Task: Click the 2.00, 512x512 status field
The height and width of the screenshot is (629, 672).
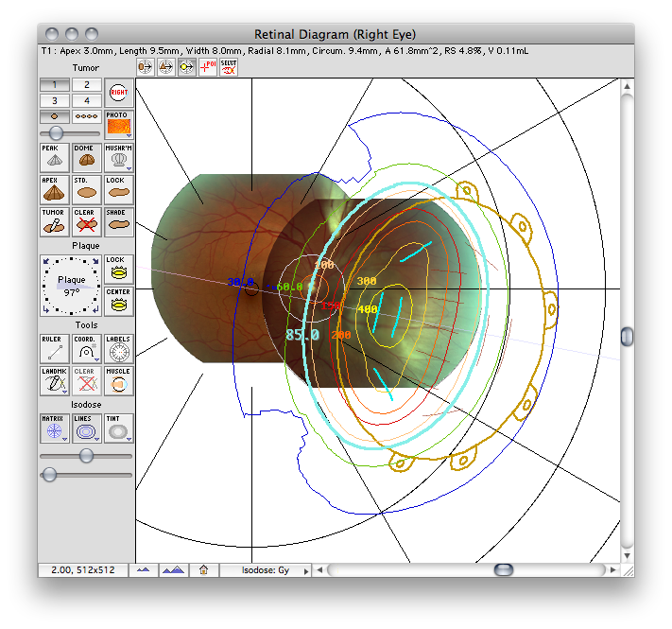Action: tap(83, 570)
